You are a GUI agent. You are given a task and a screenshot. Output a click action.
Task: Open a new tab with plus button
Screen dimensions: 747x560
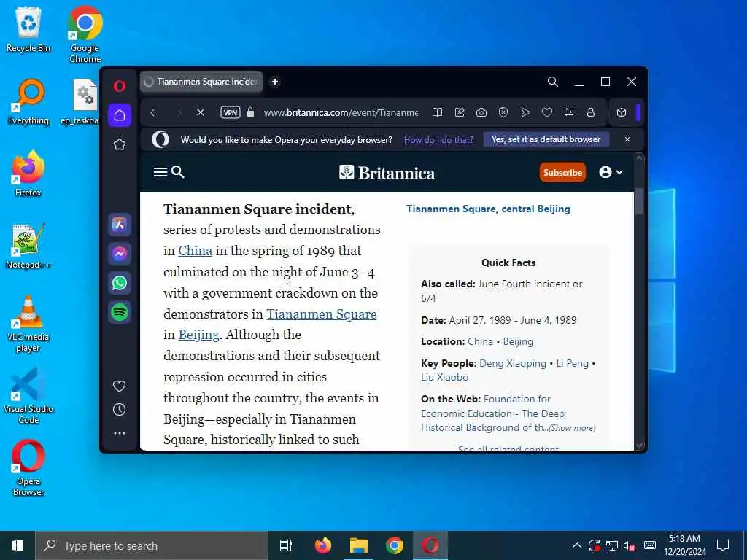[x=275, y=82]
